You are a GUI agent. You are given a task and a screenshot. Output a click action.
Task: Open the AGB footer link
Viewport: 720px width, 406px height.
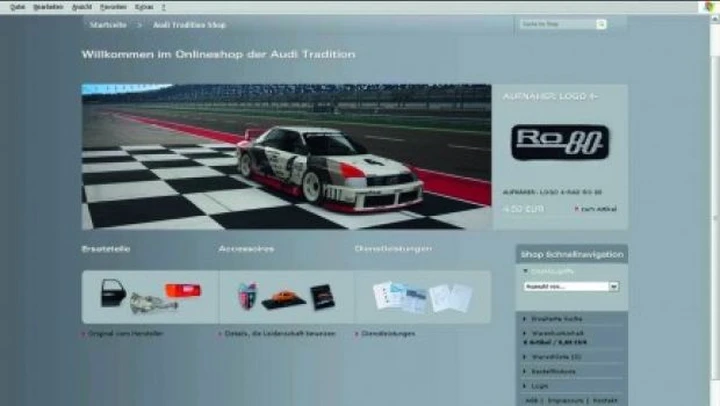[x=531, y=400]
